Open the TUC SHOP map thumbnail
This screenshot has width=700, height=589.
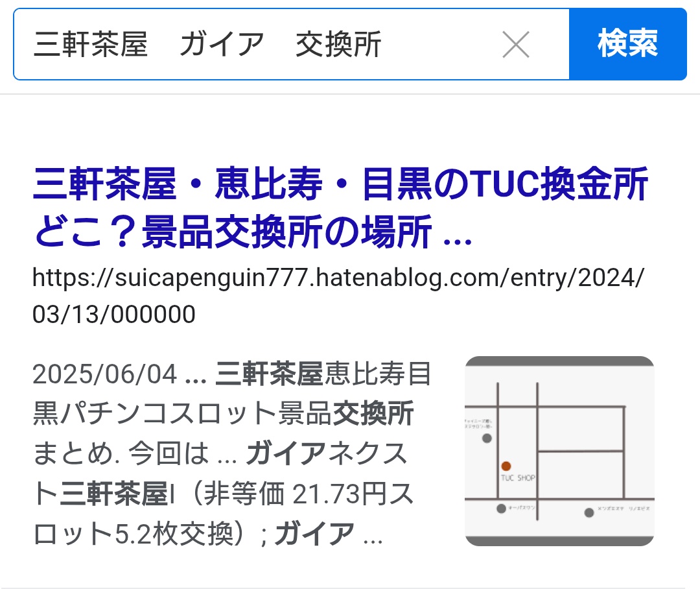pyautogui.click(x=559, y=451)
